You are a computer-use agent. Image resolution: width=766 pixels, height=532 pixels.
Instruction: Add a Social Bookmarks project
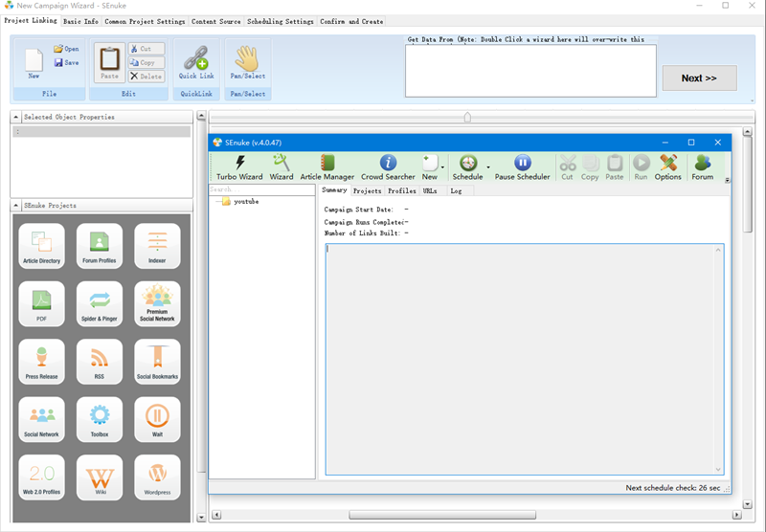157,362
